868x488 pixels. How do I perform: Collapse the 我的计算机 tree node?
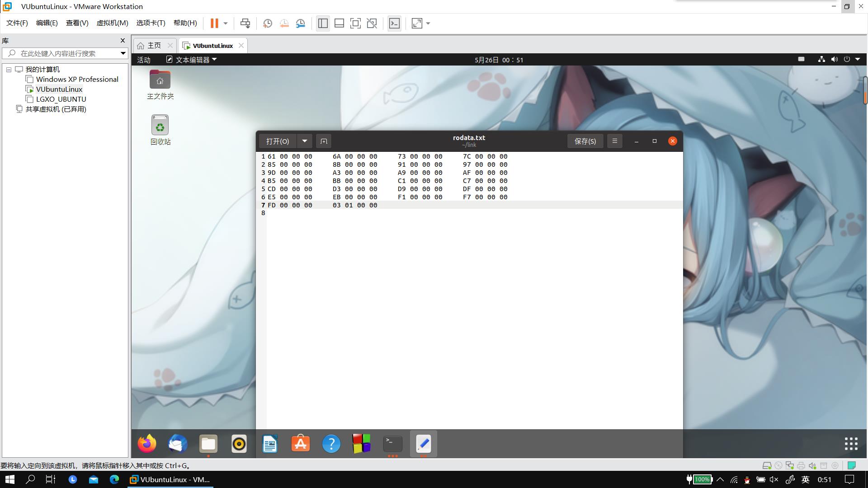(x=9, y=70)
